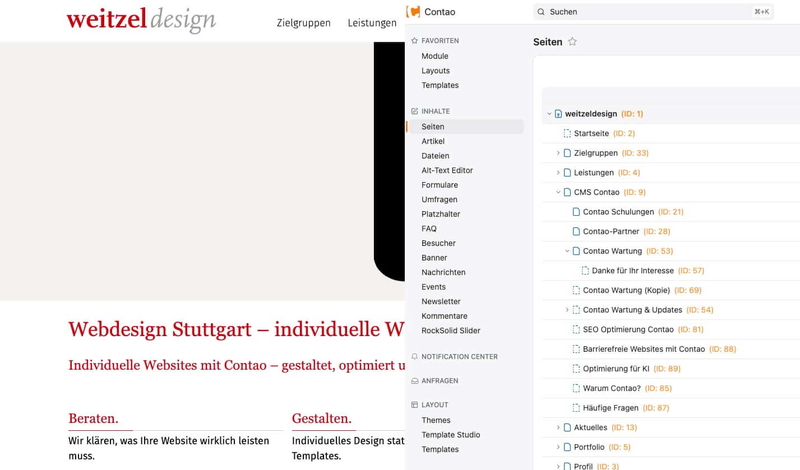Click the weitzel design website logo

pyautogui.click(x=141, y=19)
